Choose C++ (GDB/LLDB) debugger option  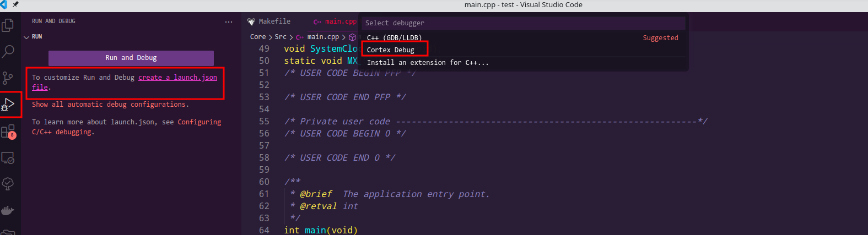pos(394,38)
